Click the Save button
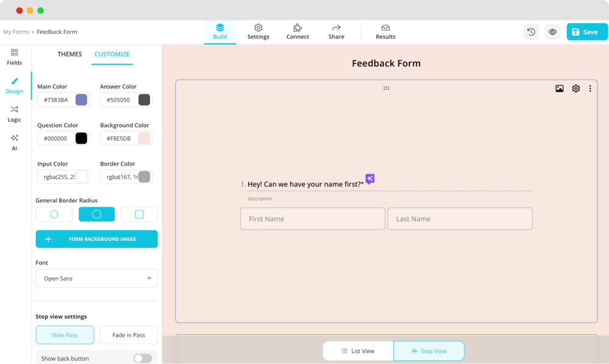This screenshot has height=364, width=609. coord(586,31)
